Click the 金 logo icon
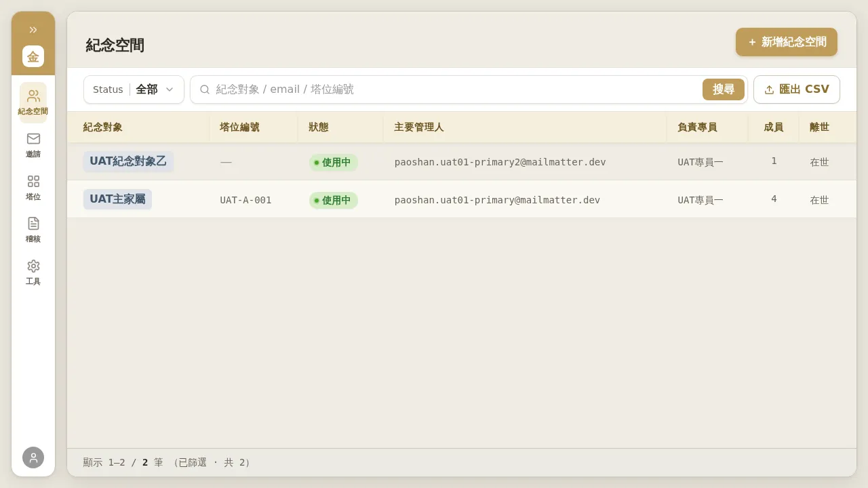Viewport: 868px width, 488px height. (x=33, y=56)
